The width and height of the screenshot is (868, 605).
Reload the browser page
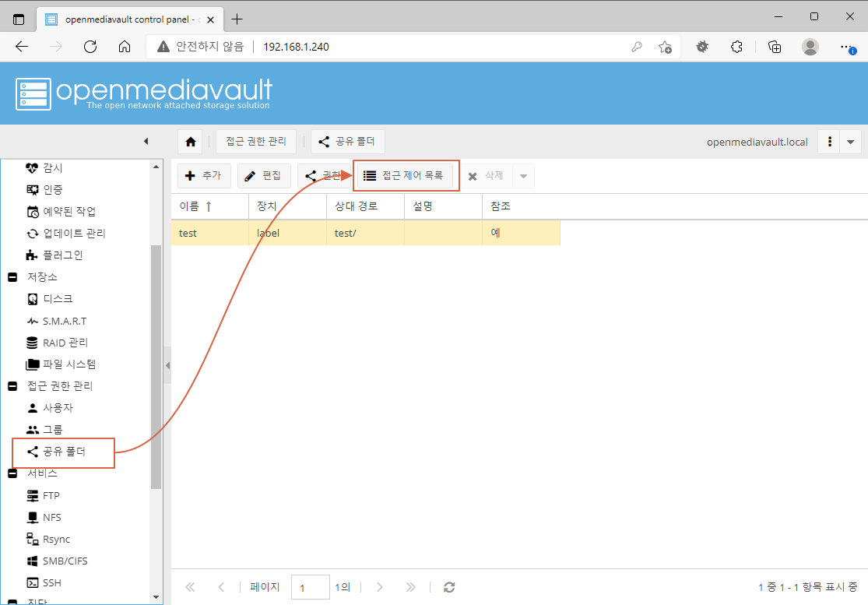pyautogui.click(x=90, y=47)
